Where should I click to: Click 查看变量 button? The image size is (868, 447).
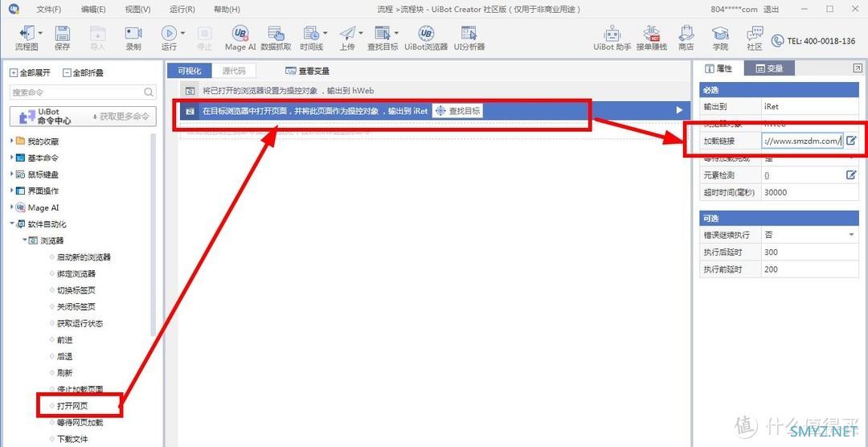point(308,71)
